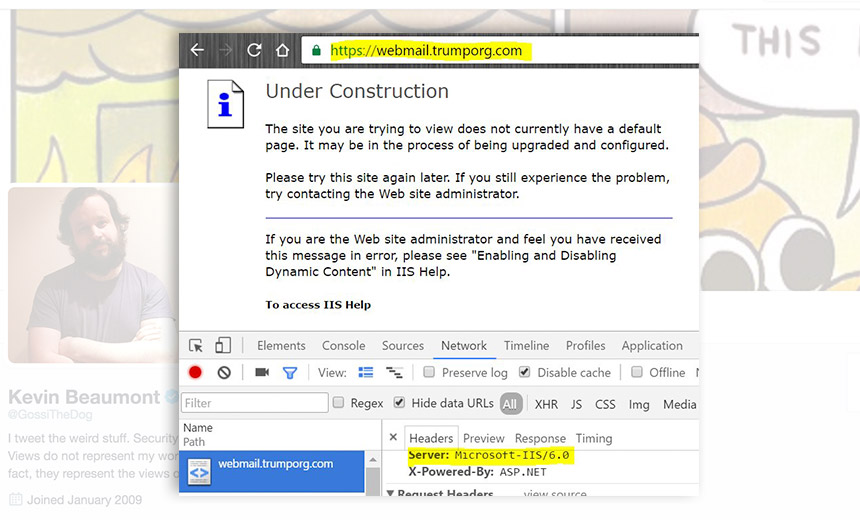Filter requests by Media
This screenshot has width=860, height=520.
tap(680, 404)
